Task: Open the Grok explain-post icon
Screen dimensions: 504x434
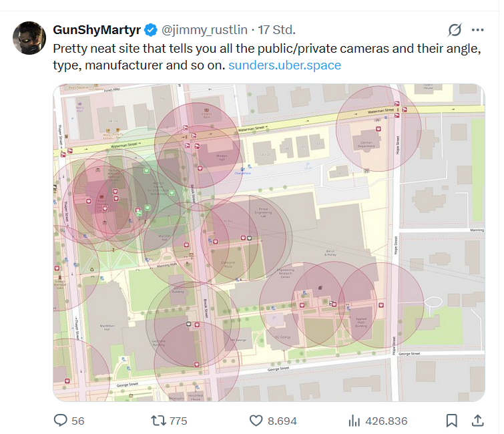Action: pyautogui.click(x=455, y=30)
